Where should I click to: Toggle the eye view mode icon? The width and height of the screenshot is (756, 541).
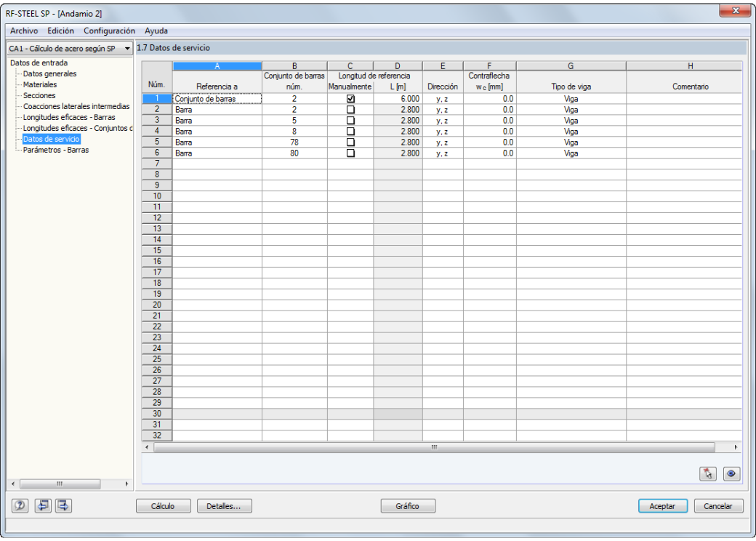tap(731, 473)
